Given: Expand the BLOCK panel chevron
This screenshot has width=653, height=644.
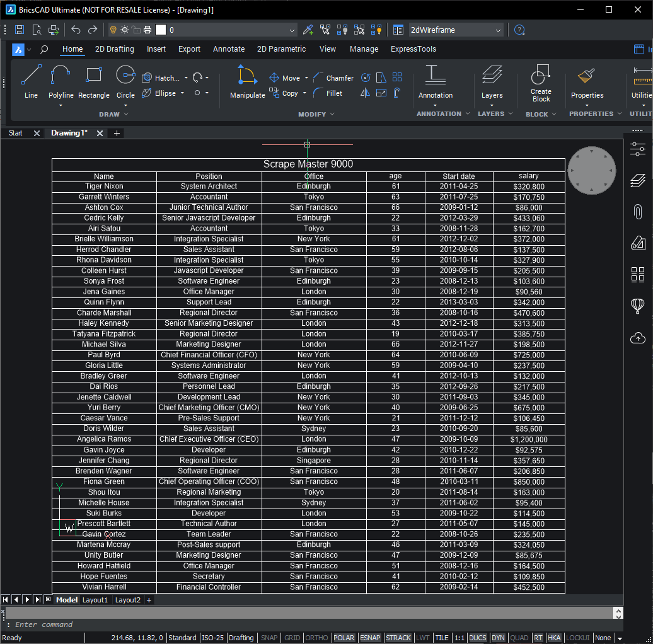Looking at the screenshot, I should 554,114.
